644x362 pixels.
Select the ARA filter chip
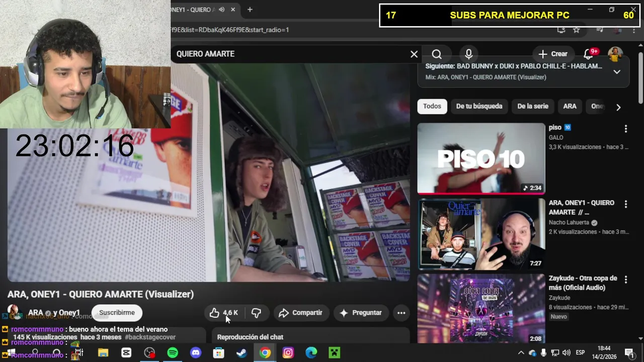coord(570,106)
